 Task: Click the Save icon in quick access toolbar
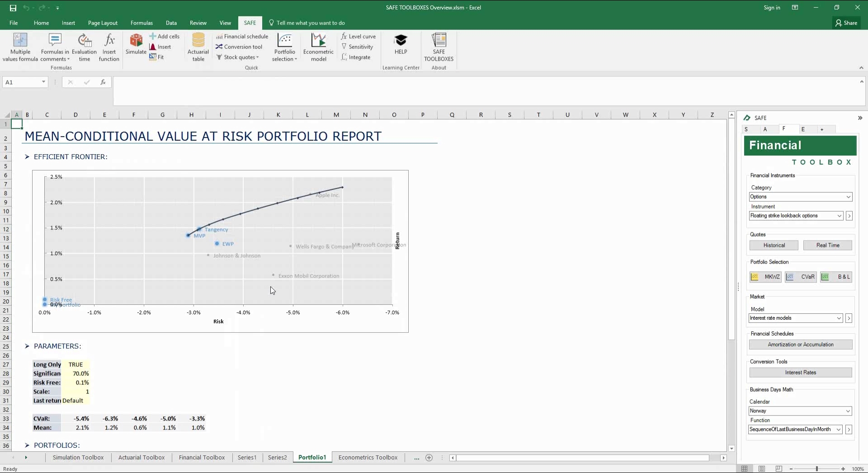click(x=13, y=8)
